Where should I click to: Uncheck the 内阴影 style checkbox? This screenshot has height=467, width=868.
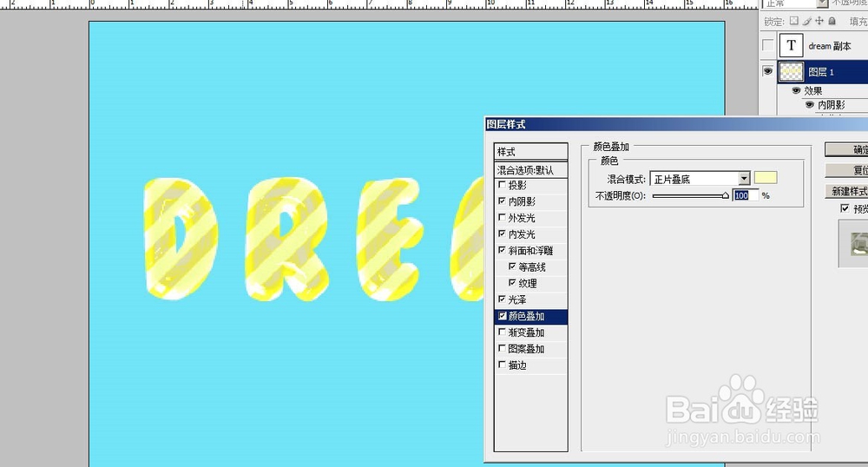coord(502,201)
